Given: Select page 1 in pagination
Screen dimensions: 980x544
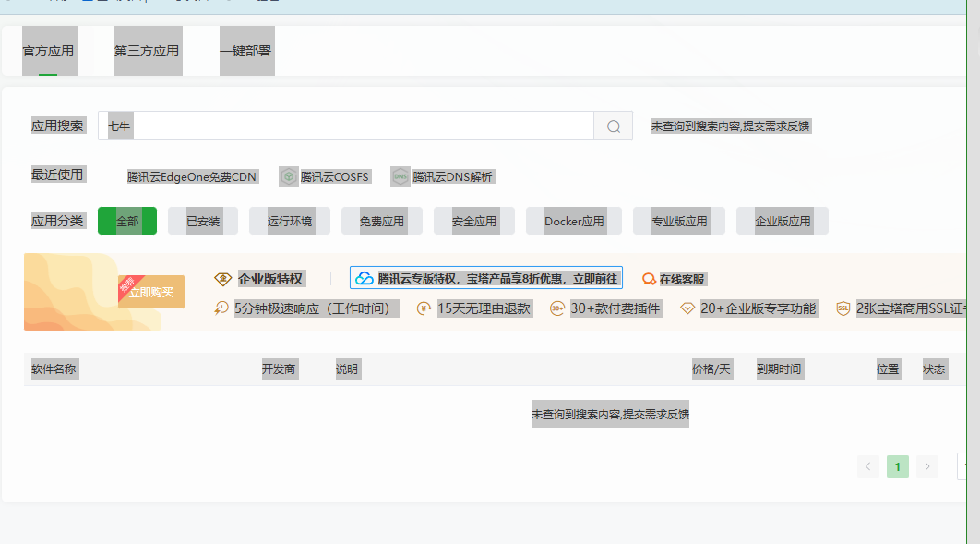Looking at the screenshot, I should coord(898,466).
